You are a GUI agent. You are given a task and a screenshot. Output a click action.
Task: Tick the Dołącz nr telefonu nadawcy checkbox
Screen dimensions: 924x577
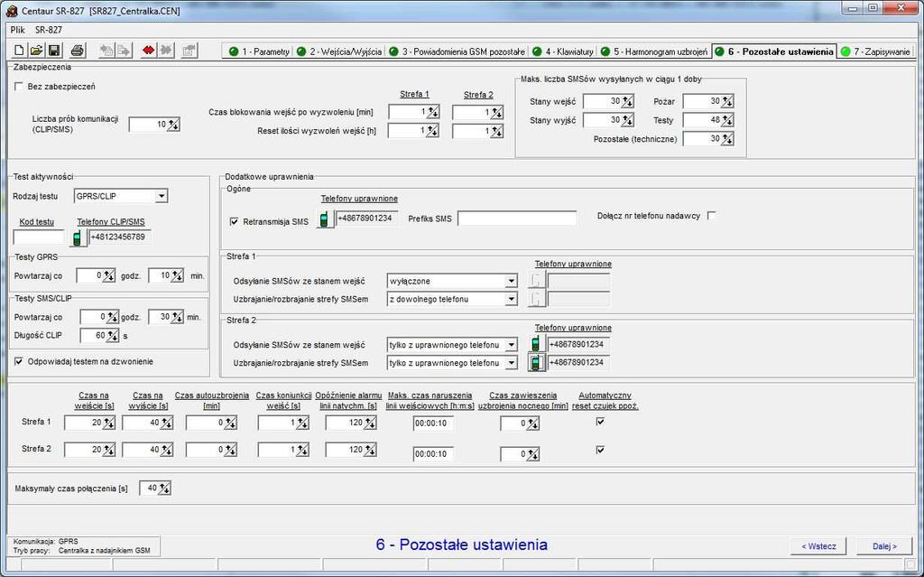[x=711, y=215]
